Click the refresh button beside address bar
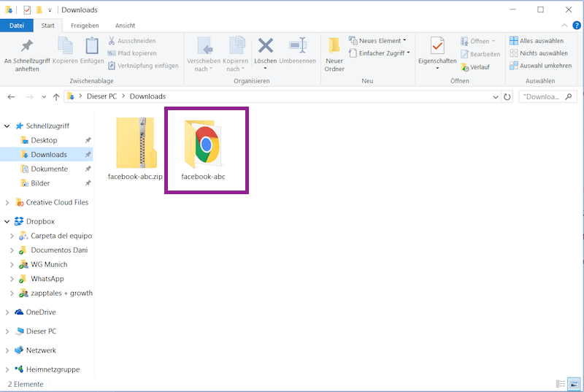Image resolution: width=584 pixels, height=392 pixels. [x=507, y=97]
